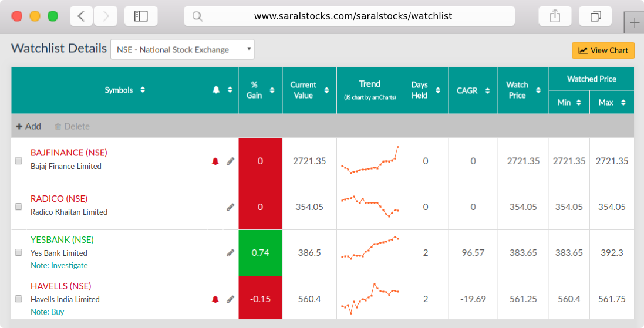Click the 96.57 CAGR cell

click(x=473, y=253)
